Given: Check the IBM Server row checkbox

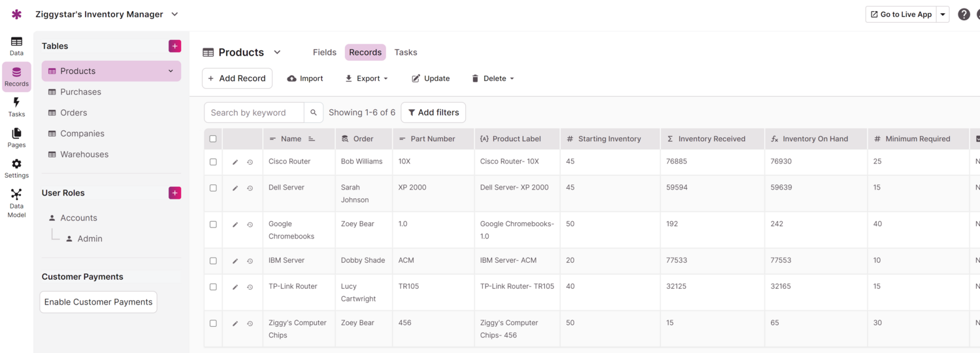Looking at the screenshot, I should coord(213,261).
